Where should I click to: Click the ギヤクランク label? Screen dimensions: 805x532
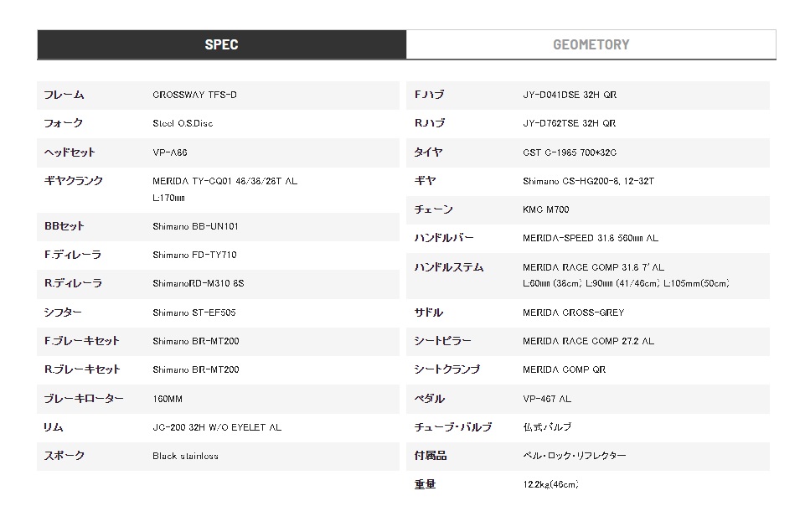click(x=74, y=181)
